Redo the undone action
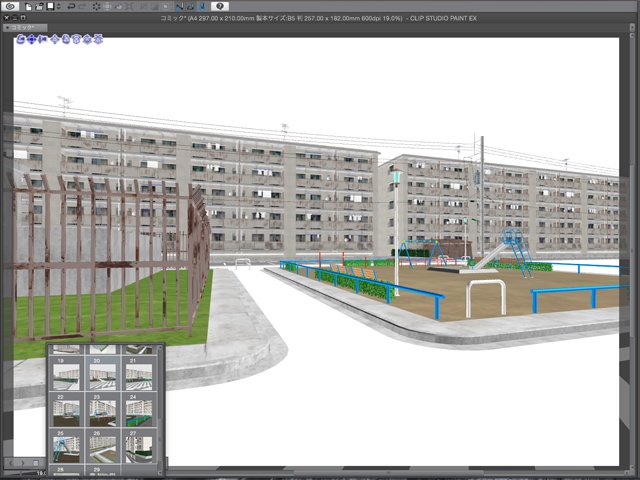640x480 pixels. [82, 7]
